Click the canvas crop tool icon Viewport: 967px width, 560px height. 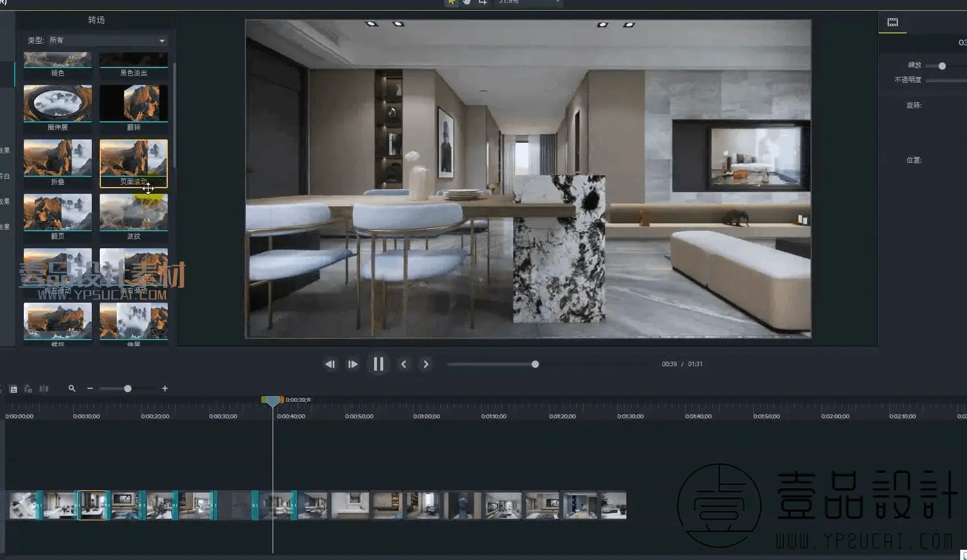[483, 2]
